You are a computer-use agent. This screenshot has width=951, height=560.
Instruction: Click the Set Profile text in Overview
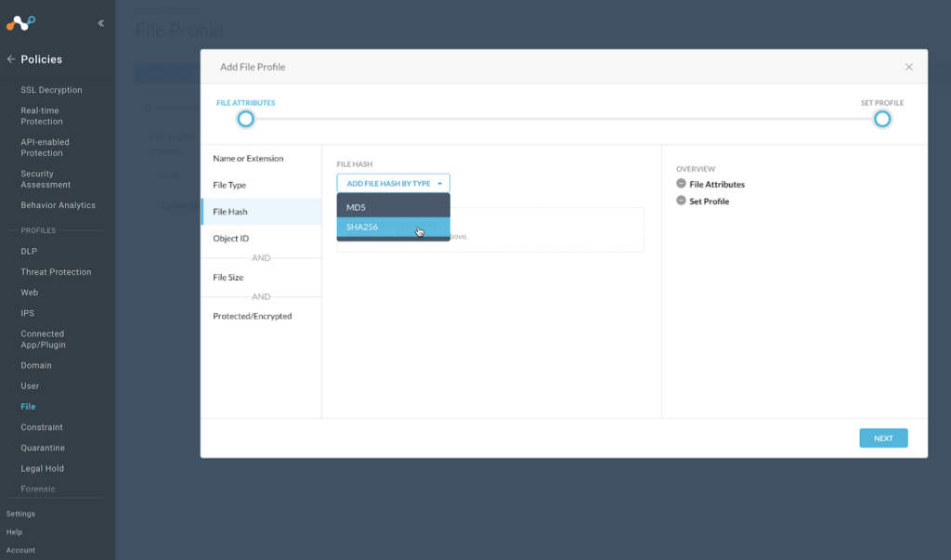[x=709, y=202]
